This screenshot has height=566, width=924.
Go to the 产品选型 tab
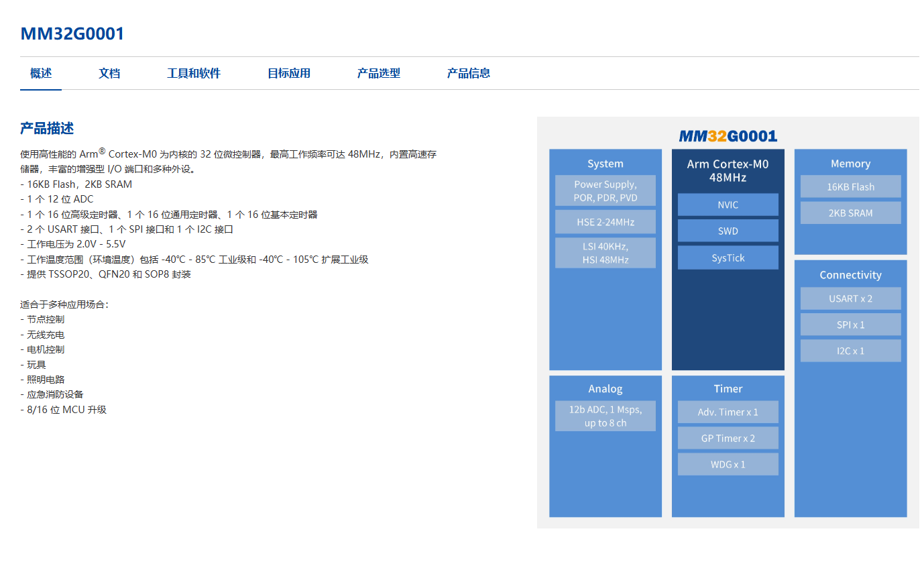pos(379,73)
